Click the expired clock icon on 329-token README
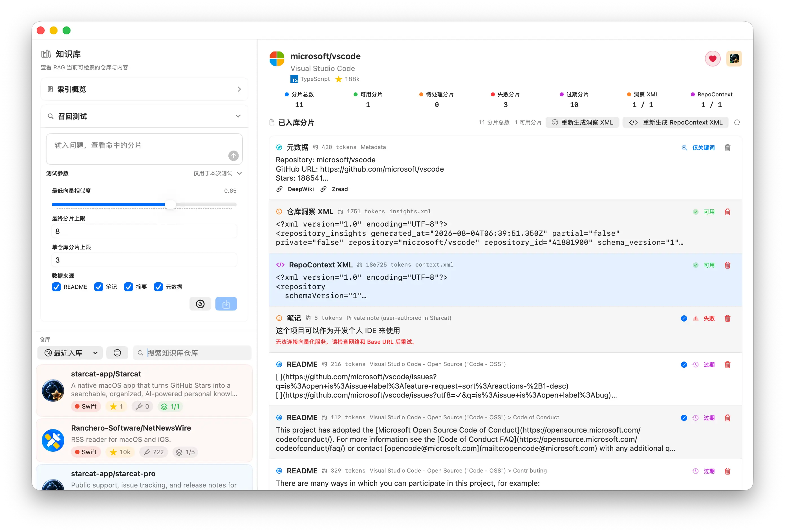Viewport: 785px width, 532px height. point(696,471)
